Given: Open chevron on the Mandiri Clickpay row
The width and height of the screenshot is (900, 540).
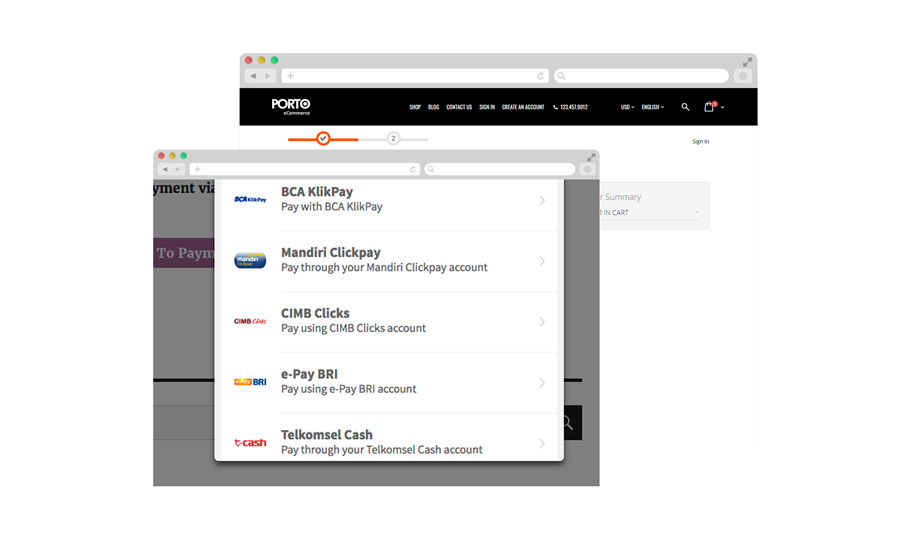Looking at the screenshot, I should [542, 261].
